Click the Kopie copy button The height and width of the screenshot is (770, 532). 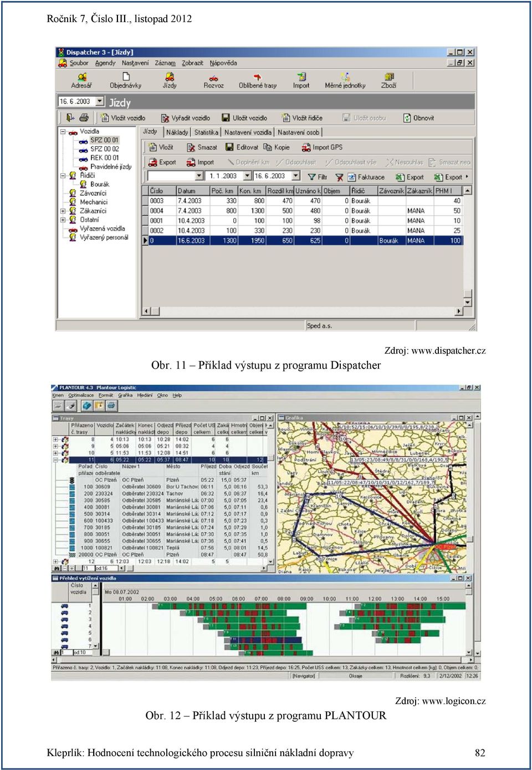[277, 147]
